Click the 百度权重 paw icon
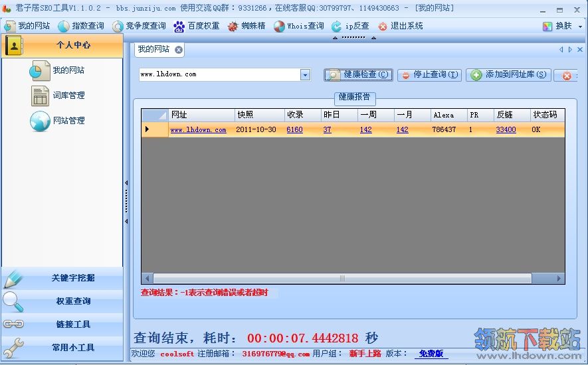Image resolution: width=588 pixels, height=365 pixels. point(179,27)
